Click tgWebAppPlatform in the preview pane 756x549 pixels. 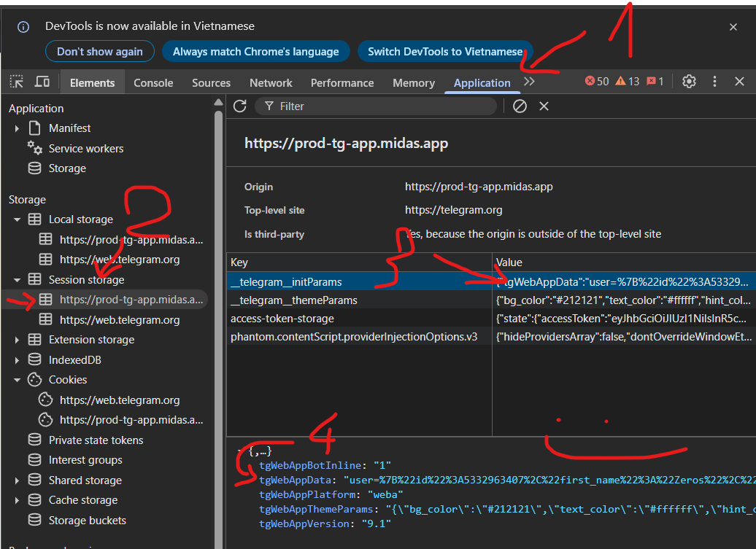(x=307, y=494)
